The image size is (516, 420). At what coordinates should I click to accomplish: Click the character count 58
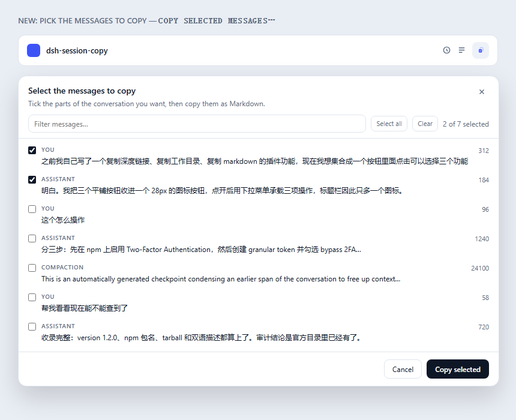pos(485,298)
